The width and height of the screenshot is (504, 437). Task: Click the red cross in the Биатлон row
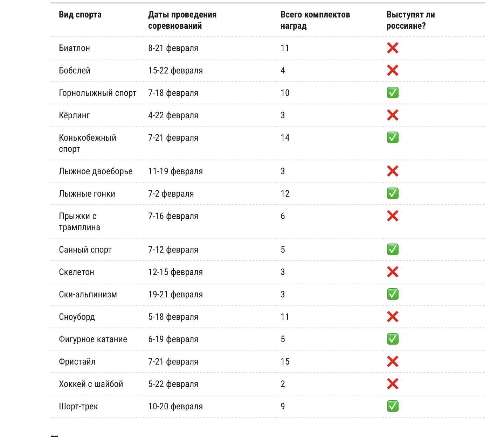392,48
